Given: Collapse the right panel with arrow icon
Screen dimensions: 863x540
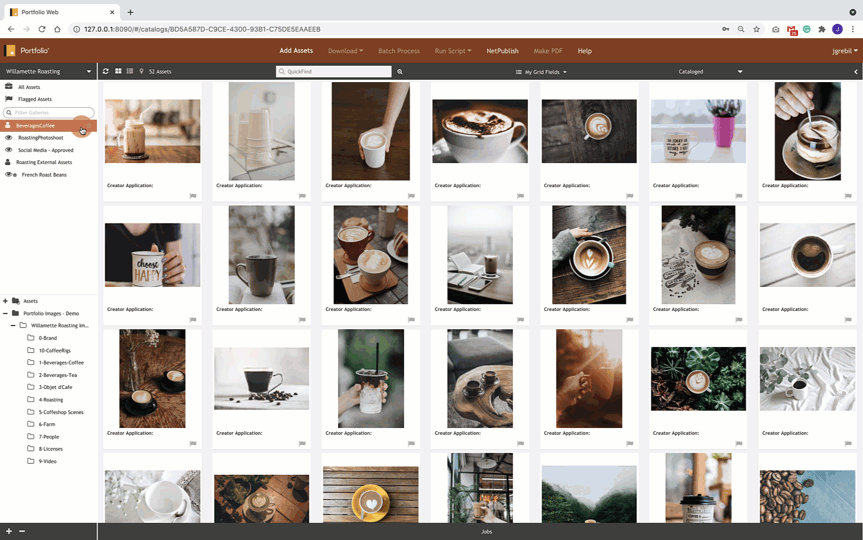Looking at the screenshot, I should click(855, 72).
